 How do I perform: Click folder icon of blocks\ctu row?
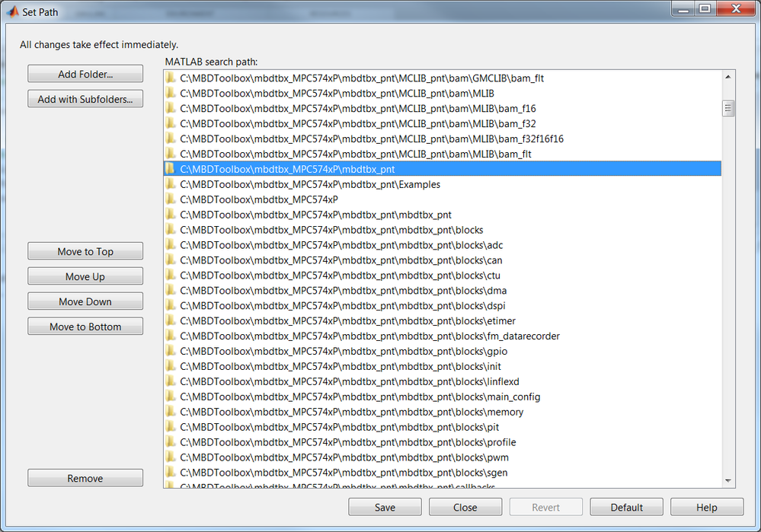coord(170,275)
